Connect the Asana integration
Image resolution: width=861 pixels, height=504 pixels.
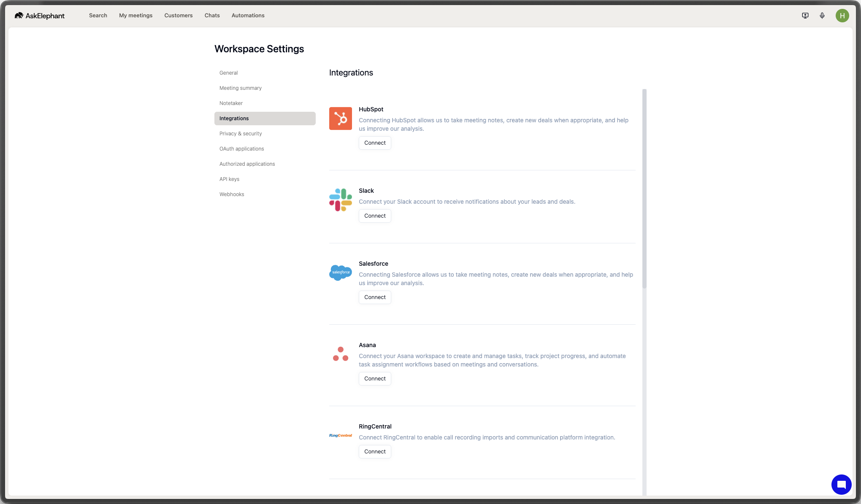tap(375, 379)
